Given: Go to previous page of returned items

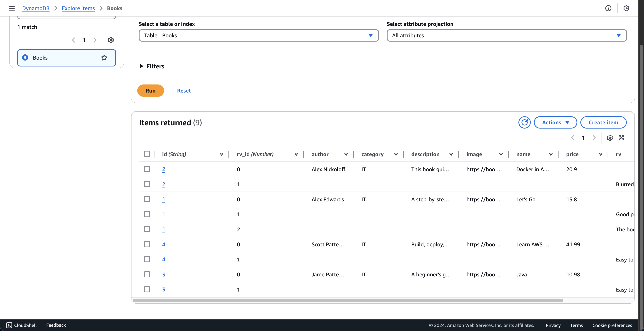Looking at the screenshot, I should [573, 138].
